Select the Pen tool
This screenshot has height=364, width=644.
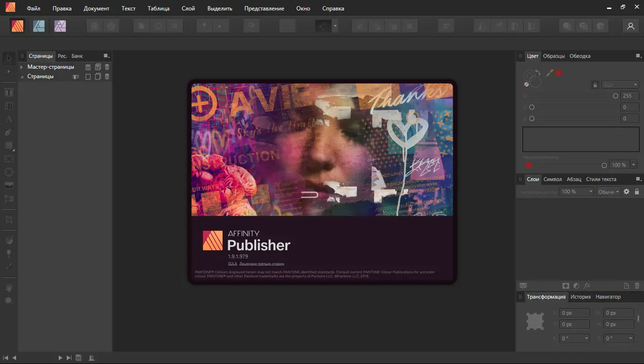[x=9, y=132]
